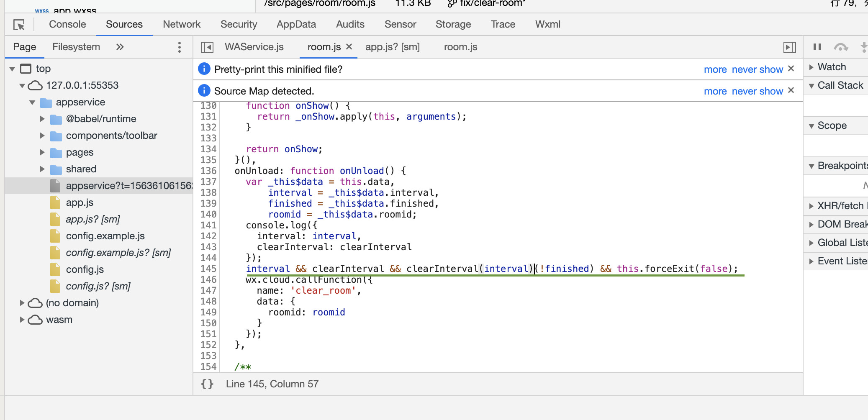This screenshot has height=420, width=868.
Task: Collapse the appservice folder
Action: [32, 102]
